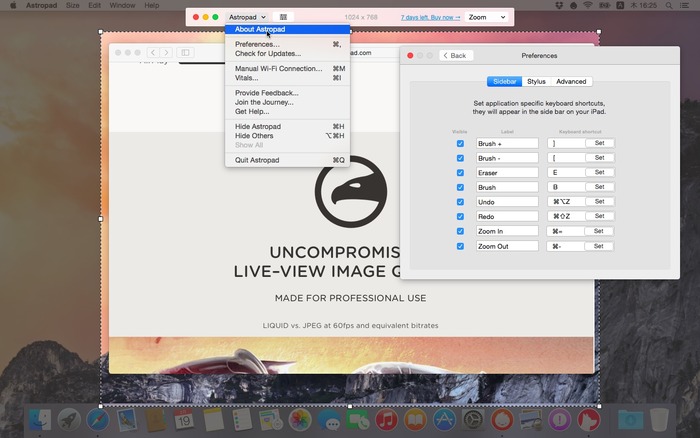Uncheck Visible checkbox for Eraser
The width and height of the screenshot is (700, 438).
[460, 173]
